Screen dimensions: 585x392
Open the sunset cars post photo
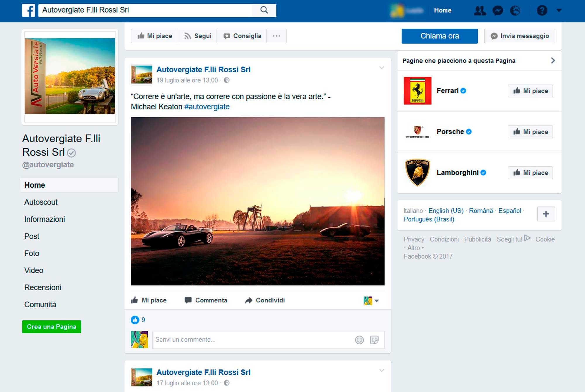tap(257, 201)
